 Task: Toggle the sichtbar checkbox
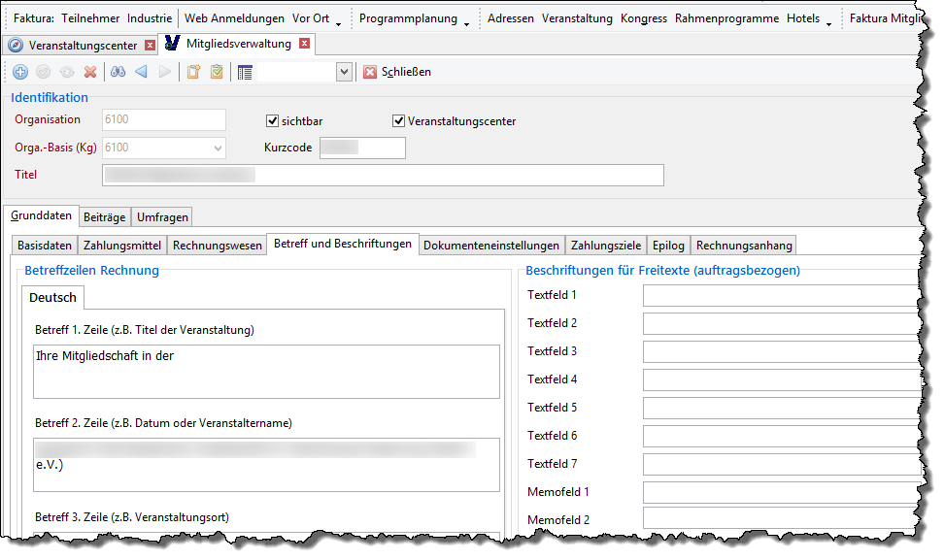tap(273, 121)
